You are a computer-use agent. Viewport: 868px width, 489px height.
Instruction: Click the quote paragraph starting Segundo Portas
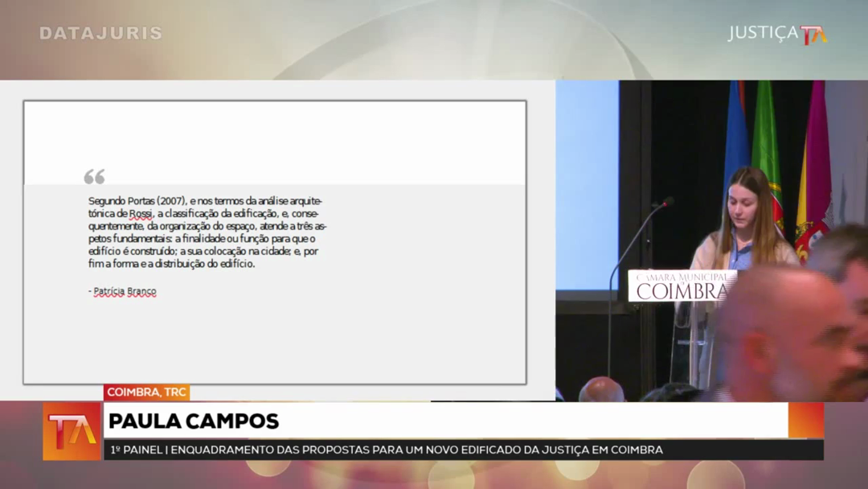207,232
